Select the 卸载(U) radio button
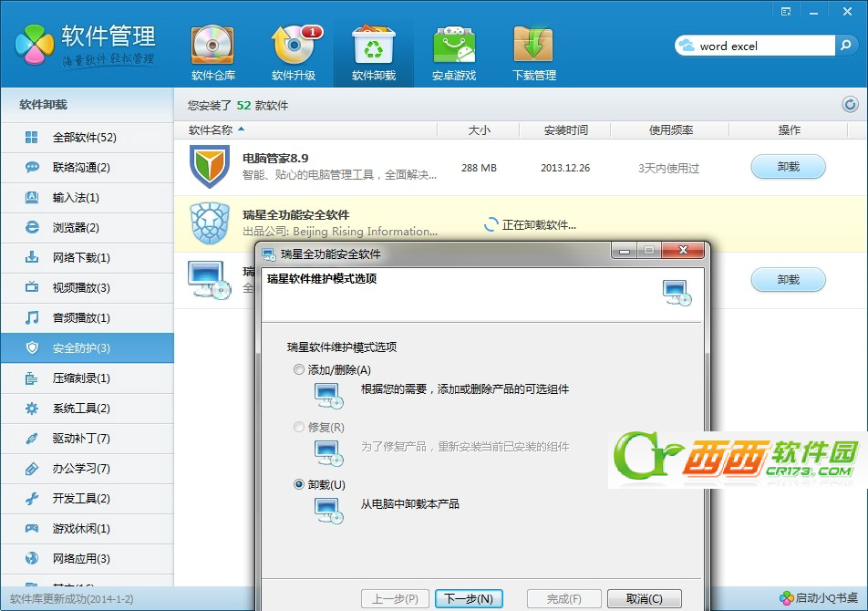 click(x=299, y=485)
